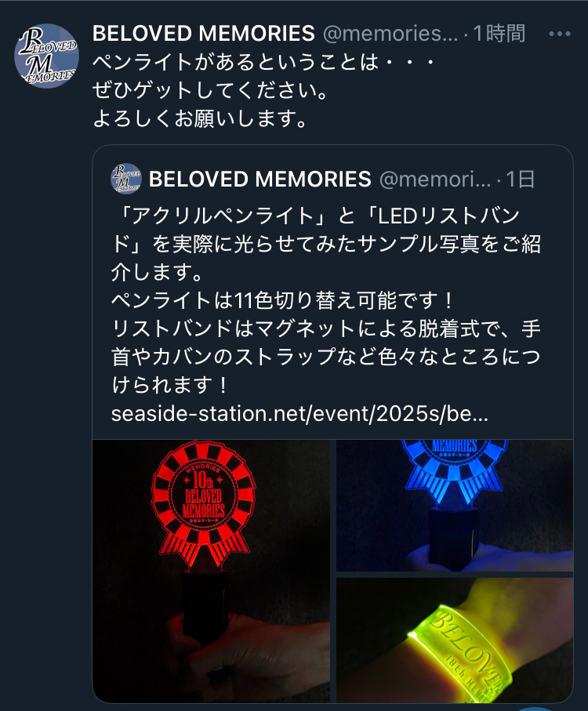Click the quoted tweet's @memori handle

(435, 179)
